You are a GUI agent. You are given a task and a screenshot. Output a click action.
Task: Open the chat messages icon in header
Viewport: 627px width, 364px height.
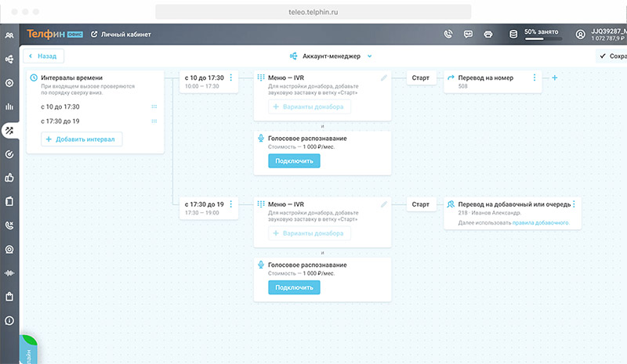468,34
